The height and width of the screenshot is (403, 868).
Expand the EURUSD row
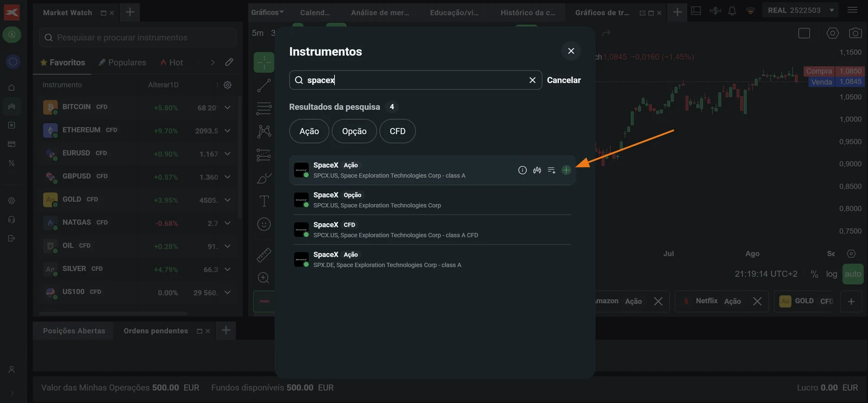click(227, 154)
